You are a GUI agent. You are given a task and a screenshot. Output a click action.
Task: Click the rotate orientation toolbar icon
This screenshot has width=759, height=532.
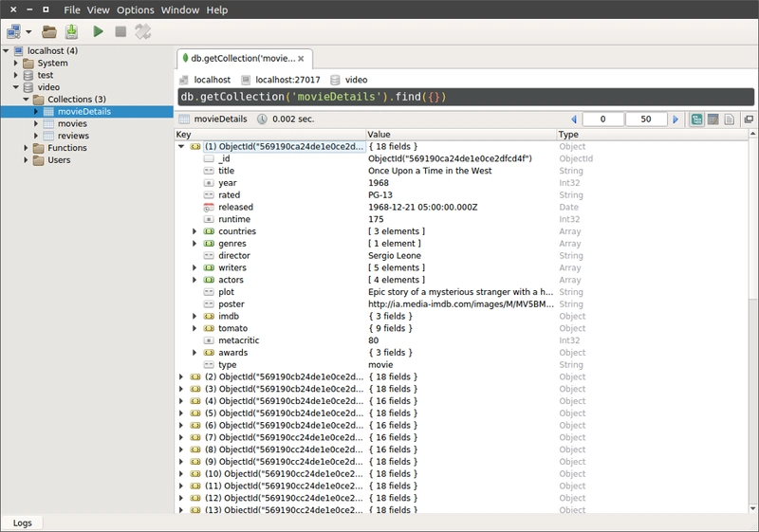point(143,32)
